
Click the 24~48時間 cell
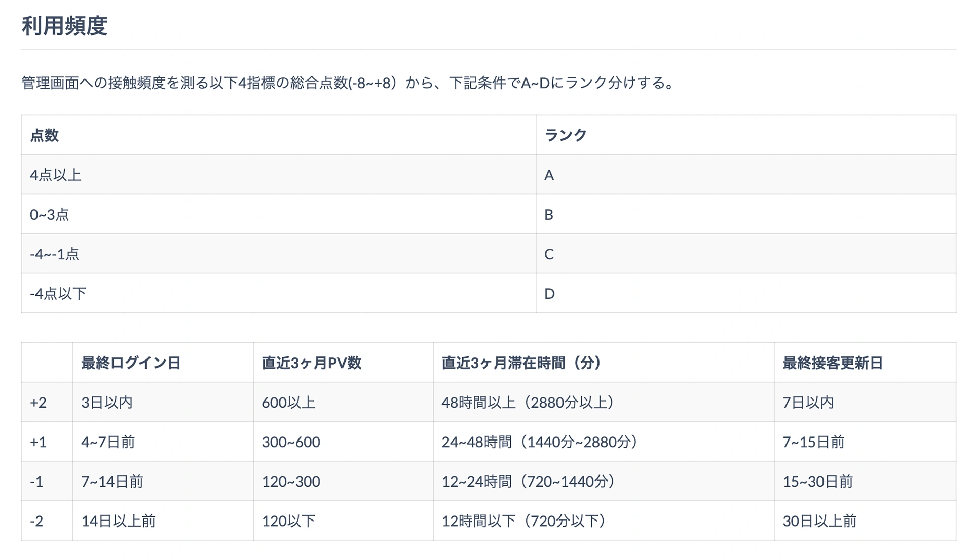click(x=604, y=442)
